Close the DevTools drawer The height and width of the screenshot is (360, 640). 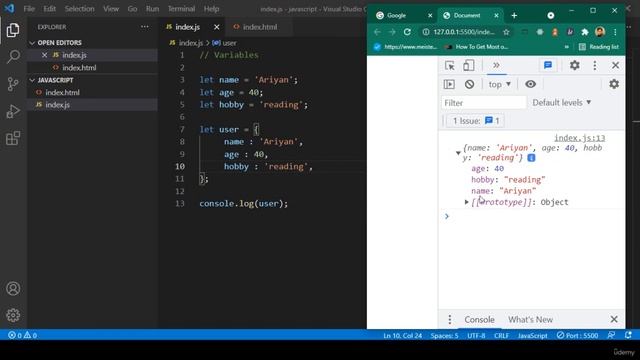tap(614, 319)
